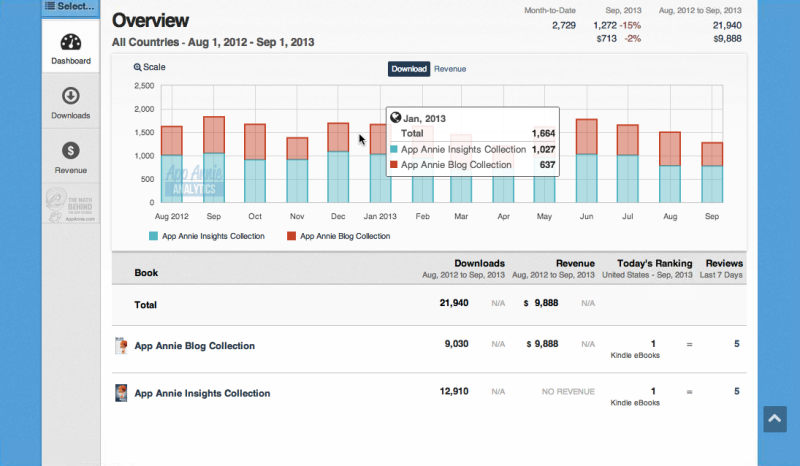Switch chart to Download tab
This screenshot has height=466, width=800.
[409, 69]
